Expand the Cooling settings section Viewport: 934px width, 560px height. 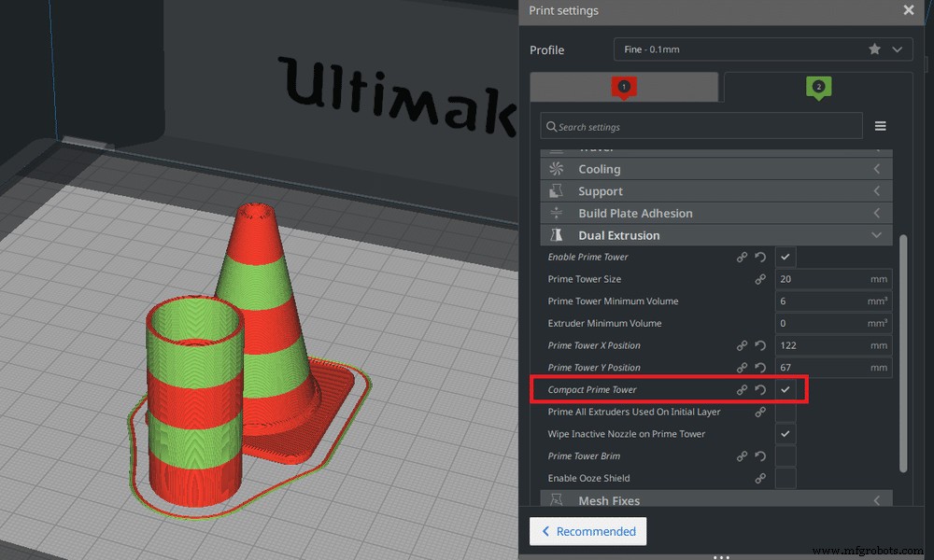click(x=876, y=169)
